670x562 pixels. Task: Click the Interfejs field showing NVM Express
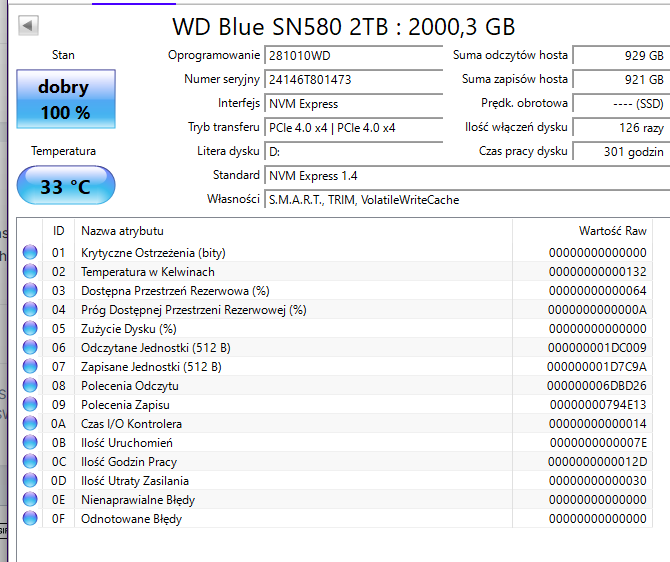point(353,103)
